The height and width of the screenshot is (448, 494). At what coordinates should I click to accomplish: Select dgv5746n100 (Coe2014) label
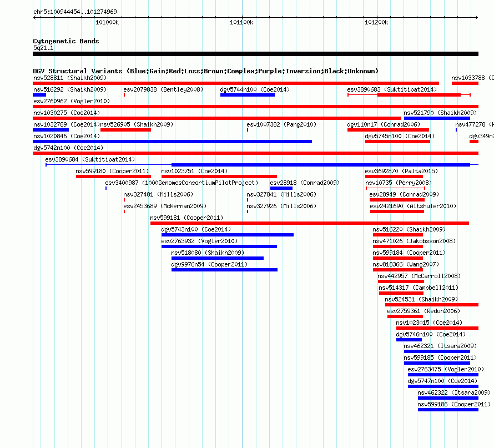coord(431,334)
